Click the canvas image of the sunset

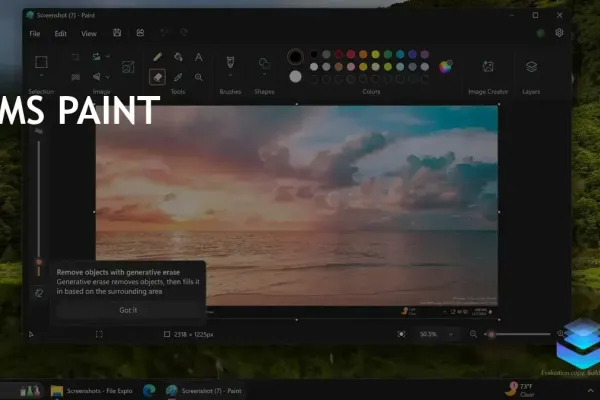297,206
